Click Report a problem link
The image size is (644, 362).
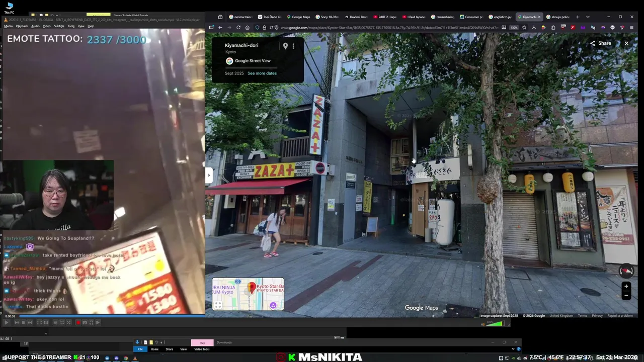(620, 316)
